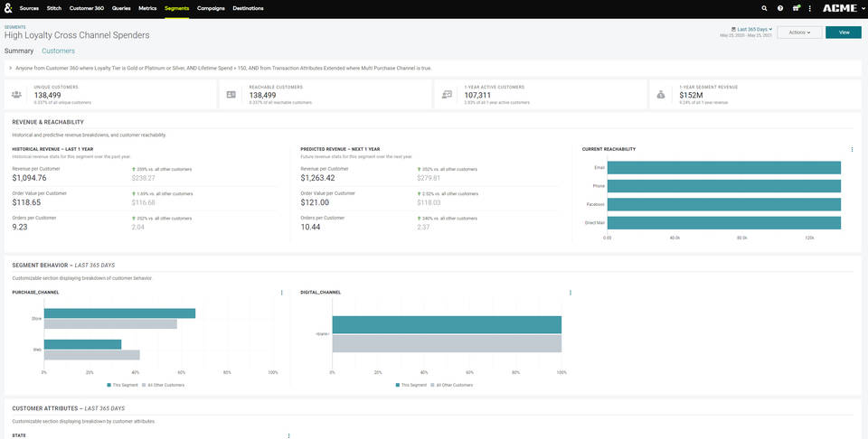Image resolution: width=868 pixels, height=439 pixels.
Task: Open STATE chart options menu
Action: coord(288,435)
